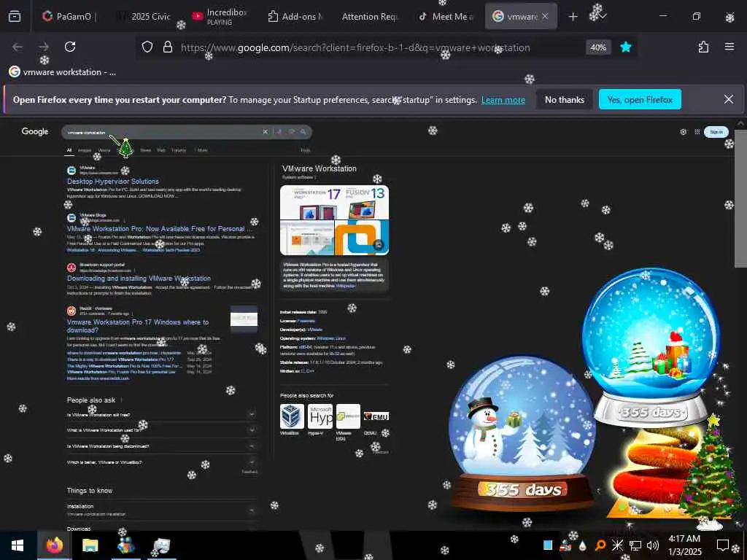Image resolution: width=747 pixels, height=560 pixels.
Task: Open the Firefox View button in the tab strip
Action: point(15,16)
